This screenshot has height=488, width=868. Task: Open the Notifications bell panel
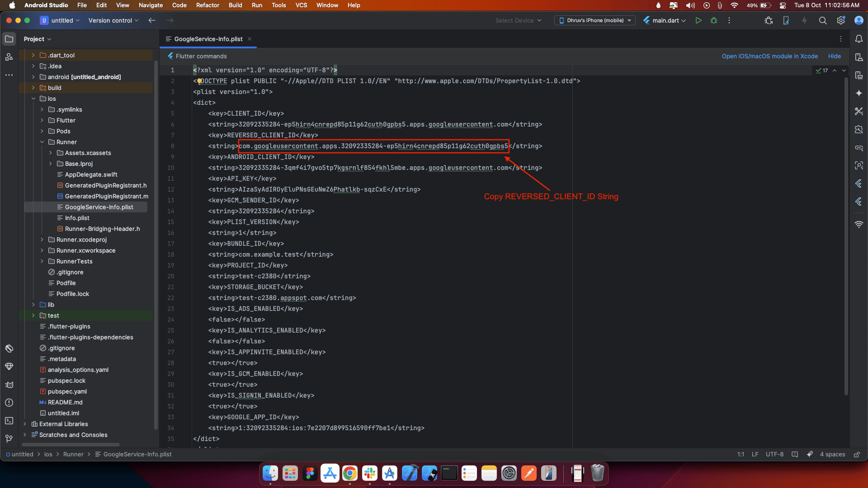click(859, 39)
